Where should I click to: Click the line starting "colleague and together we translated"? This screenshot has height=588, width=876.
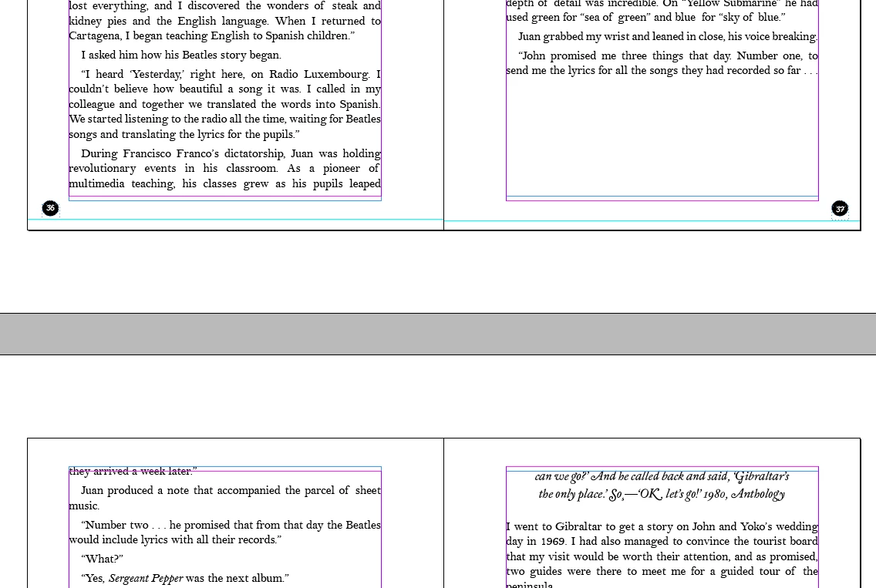point(224,104)
